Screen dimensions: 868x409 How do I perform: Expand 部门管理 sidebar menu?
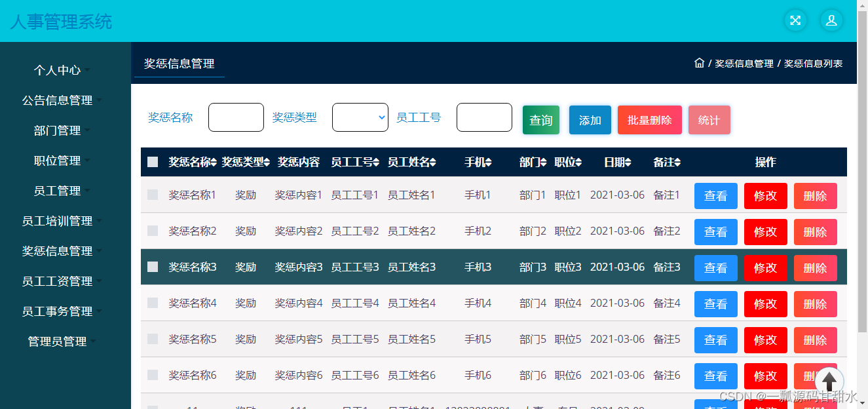pos(62,130)
